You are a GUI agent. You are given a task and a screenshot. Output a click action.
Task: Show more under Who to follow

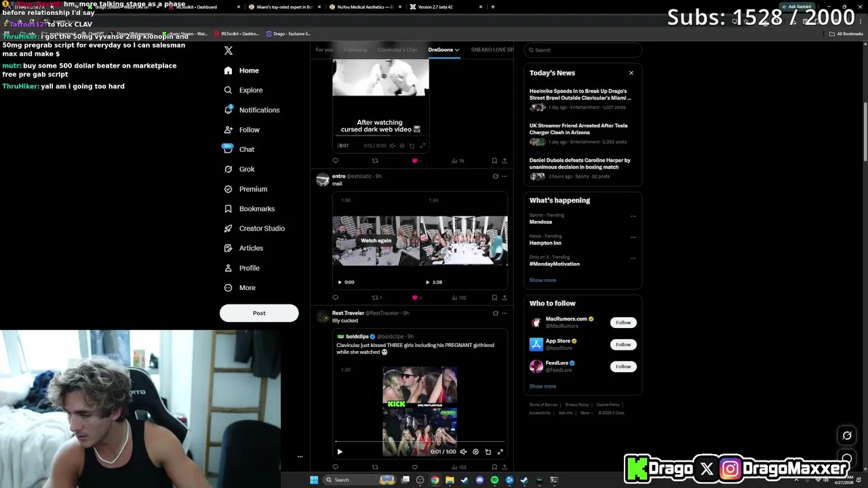(542, 386)
